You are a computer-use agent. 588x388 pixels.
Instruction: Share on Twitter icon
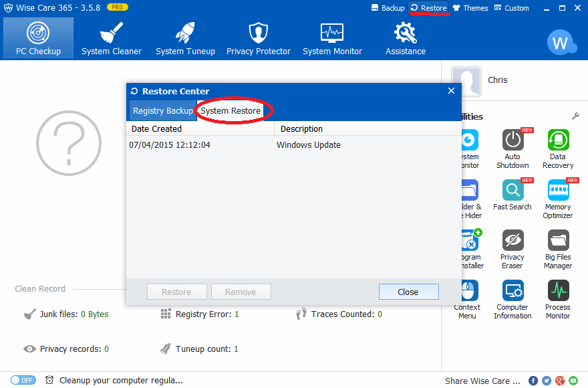click(547, 381)
